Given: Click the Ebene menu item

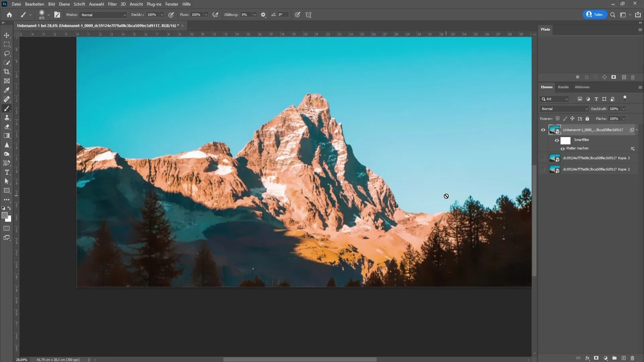Looking at the screenshot, I should pos(64,4).
